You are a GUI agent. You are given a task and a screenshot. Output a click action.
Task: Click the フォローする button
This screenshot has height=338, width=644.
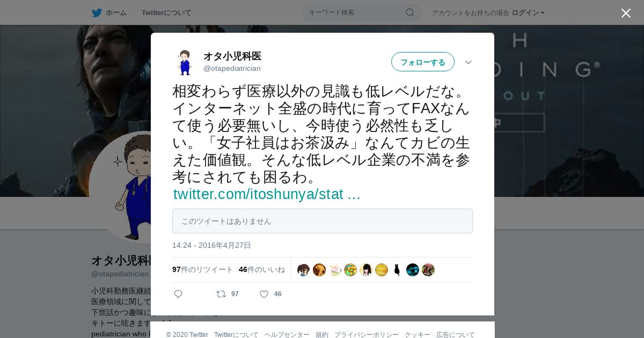click(x=423, y=62)
